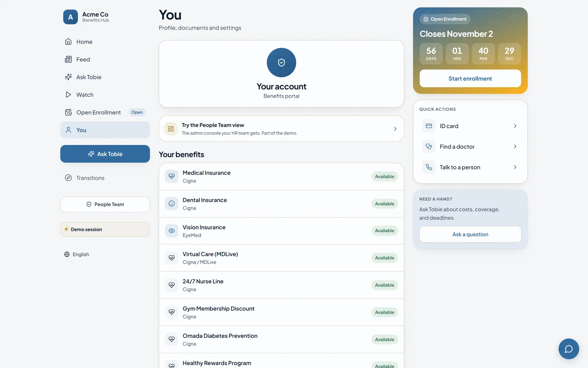Click the days countdown tile
This screenshot has height=368, width=588.
click(431, 54)
